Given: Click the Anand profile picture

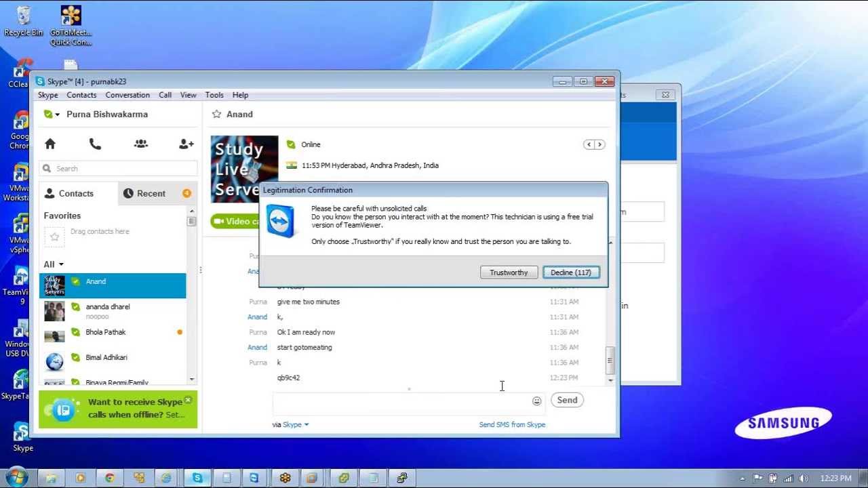Looking at the screenshot, I should point(244,169).
